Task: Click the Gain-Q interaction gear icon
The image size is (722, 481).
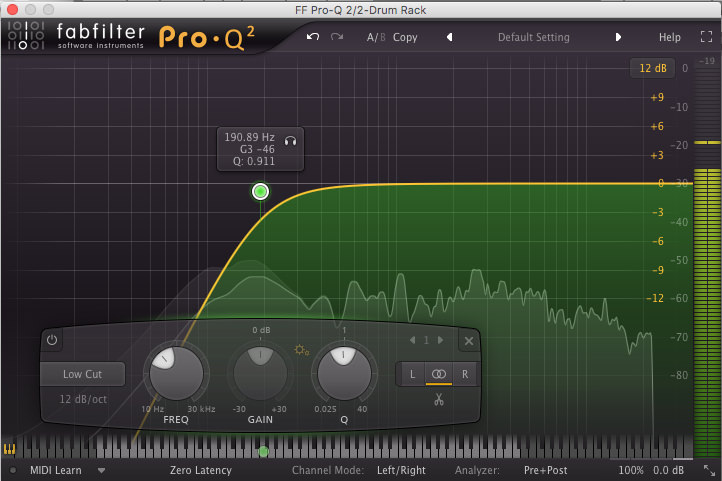Action: [302, 350]
